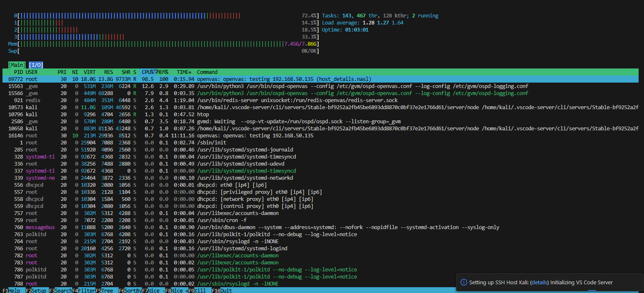Sort by the CPU% column header
The image size is (644, 293).
[148, 72]
